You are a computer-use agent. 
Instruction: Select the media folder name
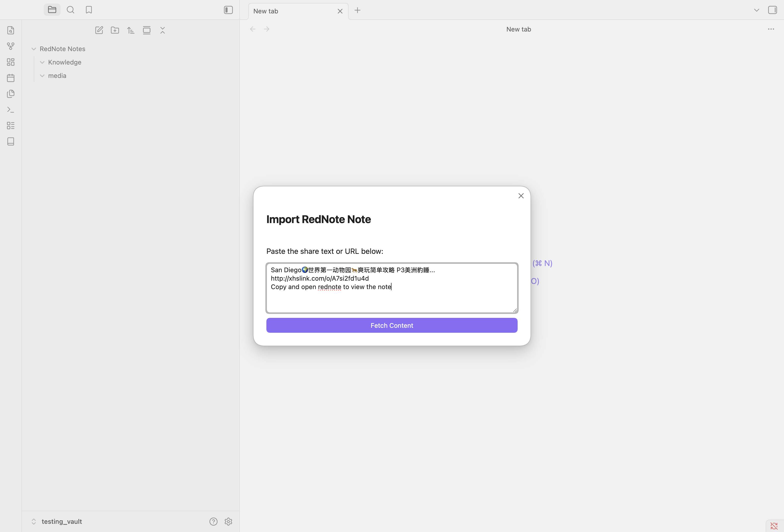57,76
